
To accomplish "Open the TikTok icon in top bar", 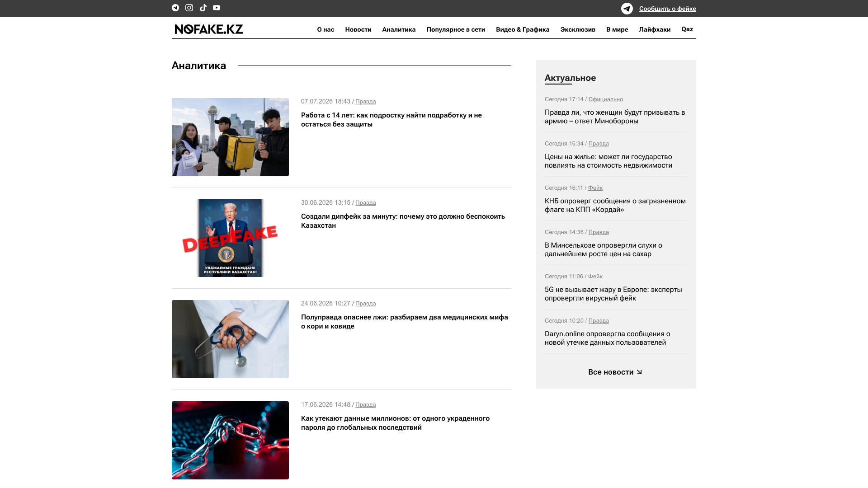I will 203,8.
